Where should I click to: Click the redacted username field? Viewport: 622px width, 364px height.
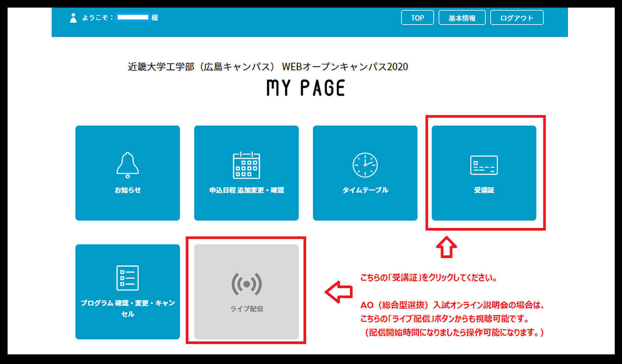point(133,17)
